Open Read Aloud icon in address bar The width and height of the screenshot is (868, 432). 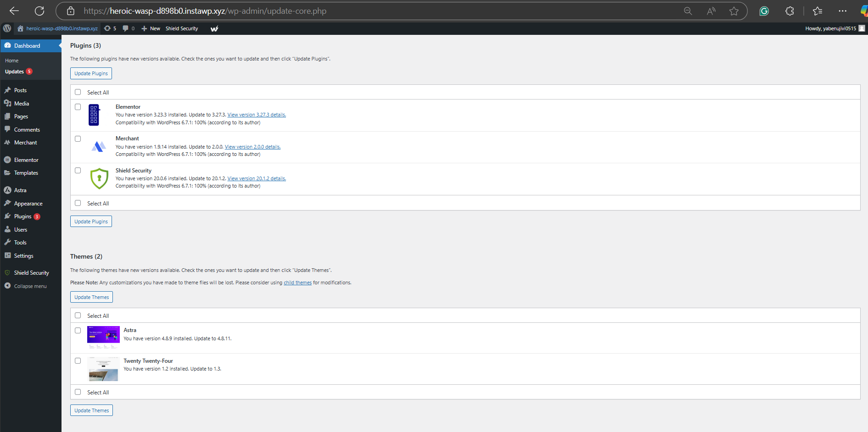(x=711, y=11)
